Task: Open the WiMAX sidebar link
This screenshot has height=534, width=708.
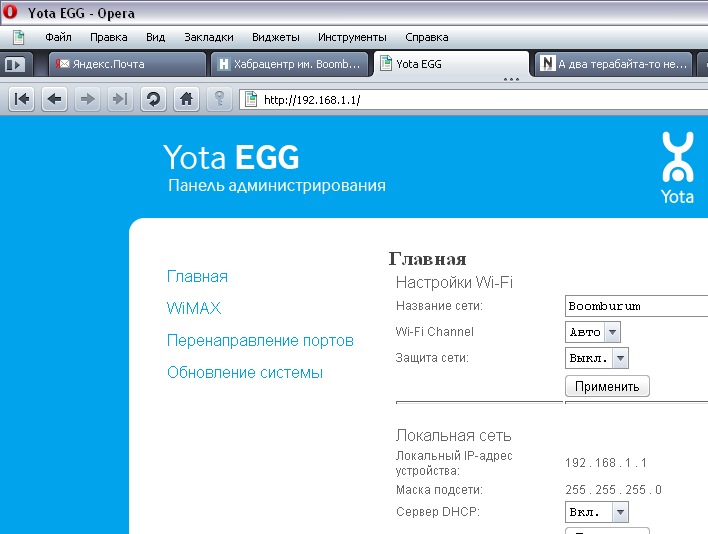Action: [x=194, y=308]
